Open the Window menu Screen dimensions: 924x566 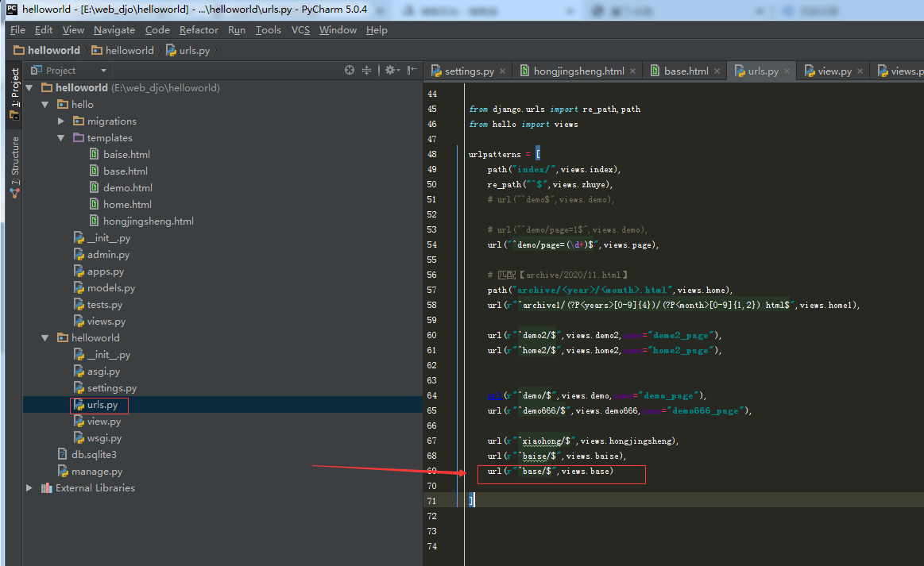[338, 30]
